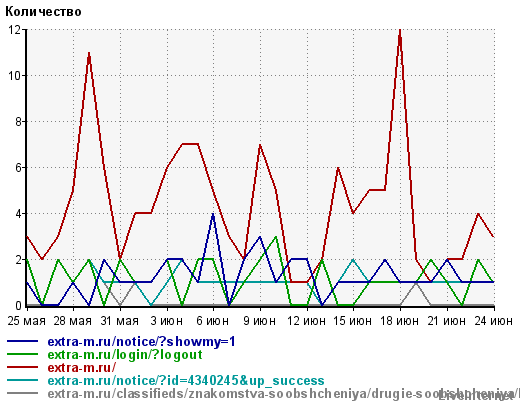The height and width of the screenshot is (405, 520).
Task: Click the y-axis value 10
Action: 15,76
